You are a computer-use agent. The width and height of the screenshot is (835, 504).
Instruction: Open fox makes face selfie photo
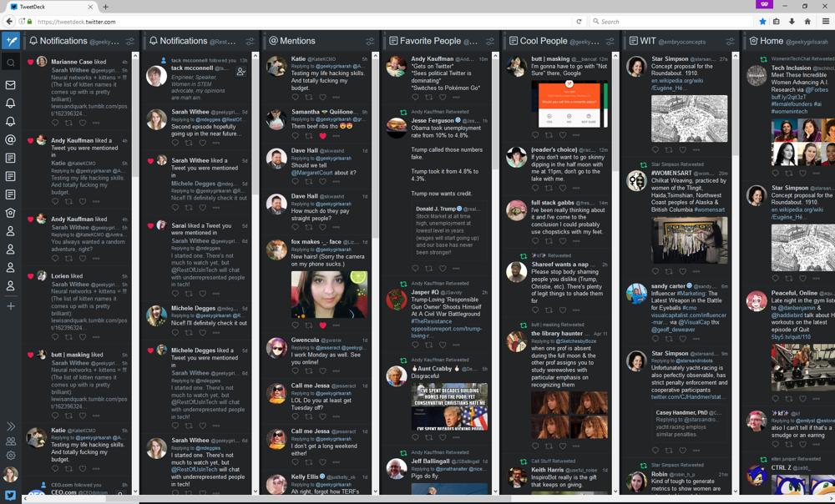[x=329, y=295]
